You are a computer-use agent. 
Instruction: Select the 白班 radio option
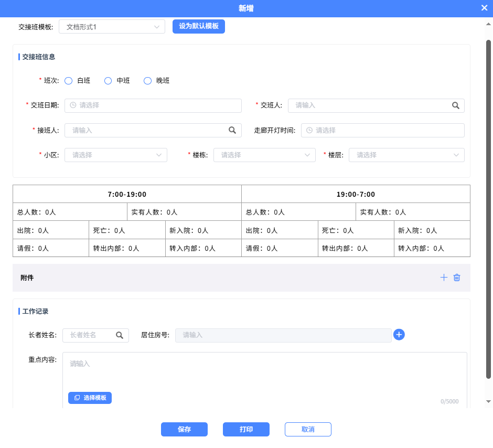[x=68, y=81]
